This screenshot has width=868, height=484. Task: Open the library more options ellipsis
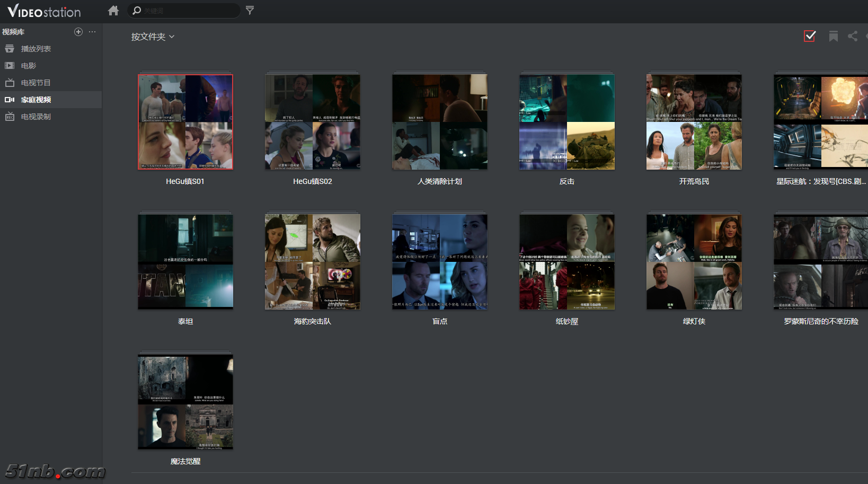tap(92, 32)
